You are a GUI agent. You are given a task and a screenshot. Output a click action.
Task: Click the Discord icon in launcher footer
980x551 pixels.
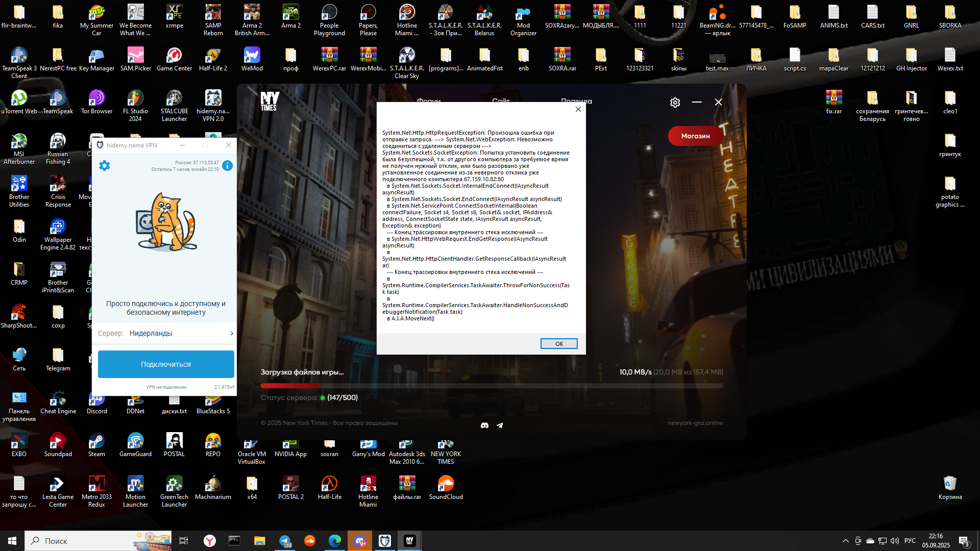pos(484,425)
